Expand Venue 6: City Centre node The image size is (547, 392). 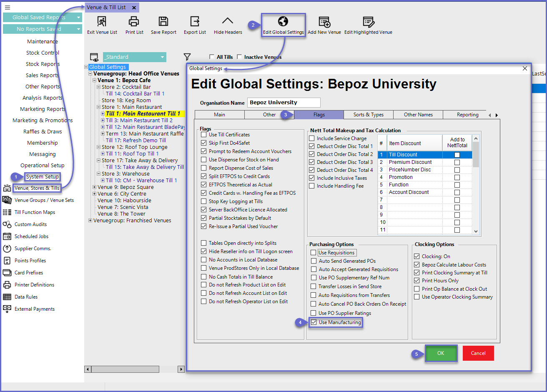(x=95, y=194)
